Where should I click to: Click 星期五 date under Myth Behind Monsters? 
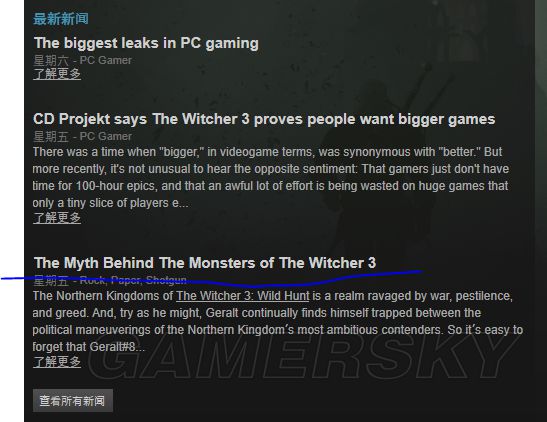[x=51, y=280]
